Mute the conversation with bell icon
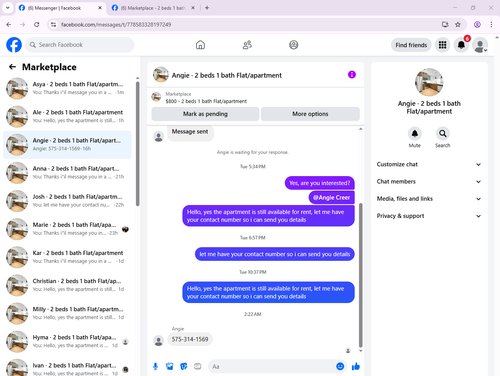The height and width of the screenshot is (376, 500). 415,134
